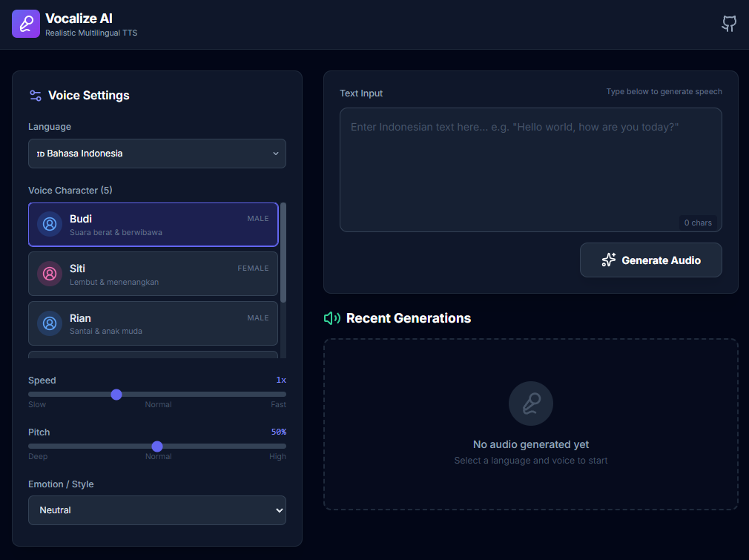Click Rian's blue avatar icon

coord(50,323)
